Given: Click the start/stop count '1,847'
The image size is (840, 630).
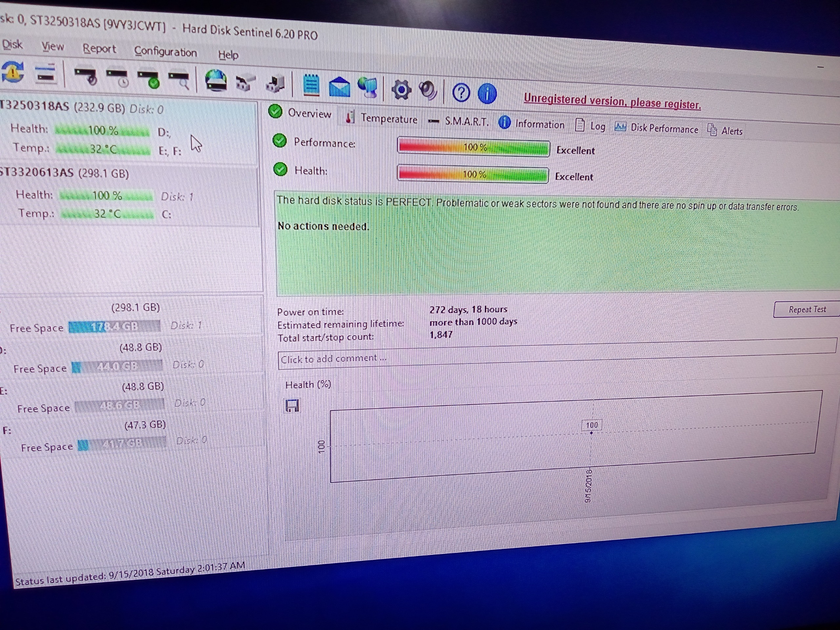Looking at the screenshot, I should (441, 335).
